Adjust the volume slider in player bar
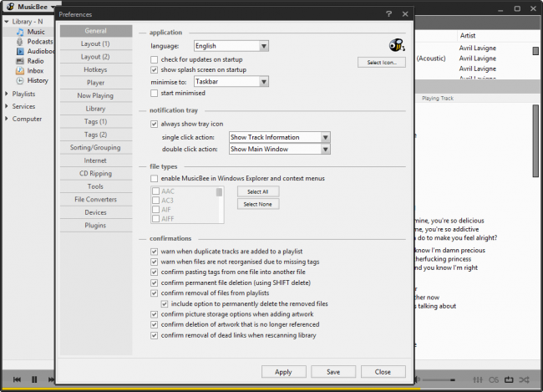The height and width of the screenshot is (392, 543). pyautogui.click(x=439, y=380)
